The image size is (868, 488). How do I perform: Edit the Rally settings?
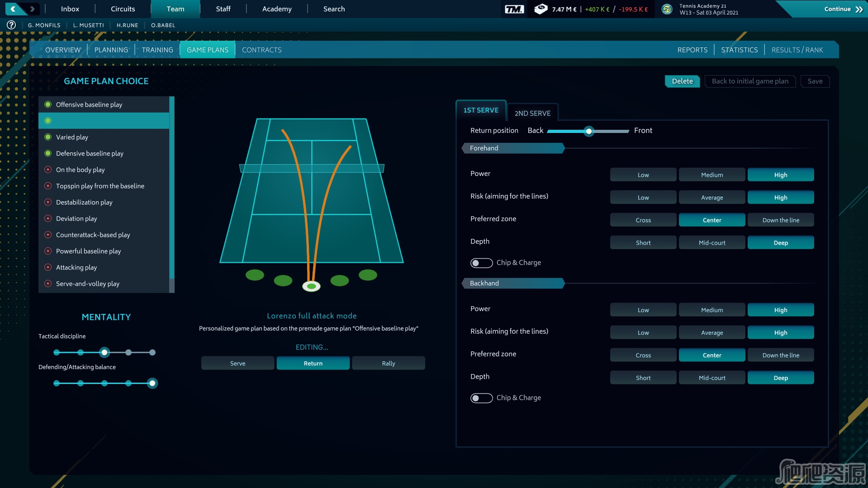[x=389, y=363]
